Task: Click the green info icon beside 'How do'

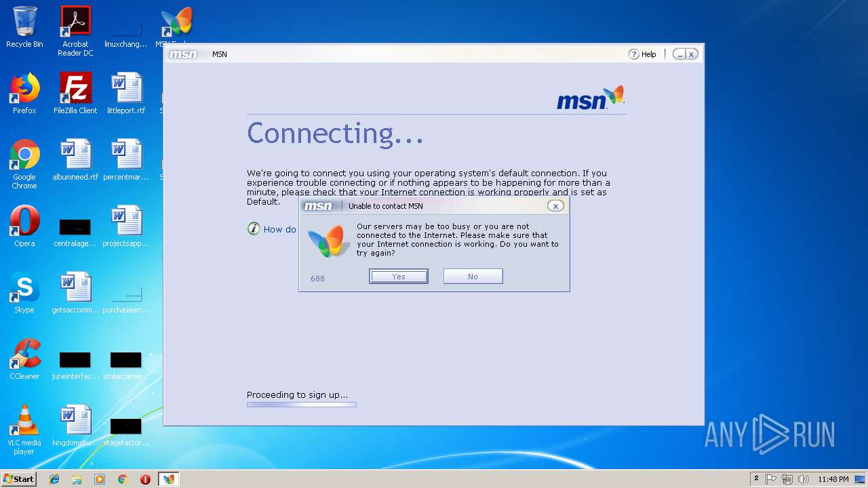Action: pyautogui.click(x=254, y=229)
